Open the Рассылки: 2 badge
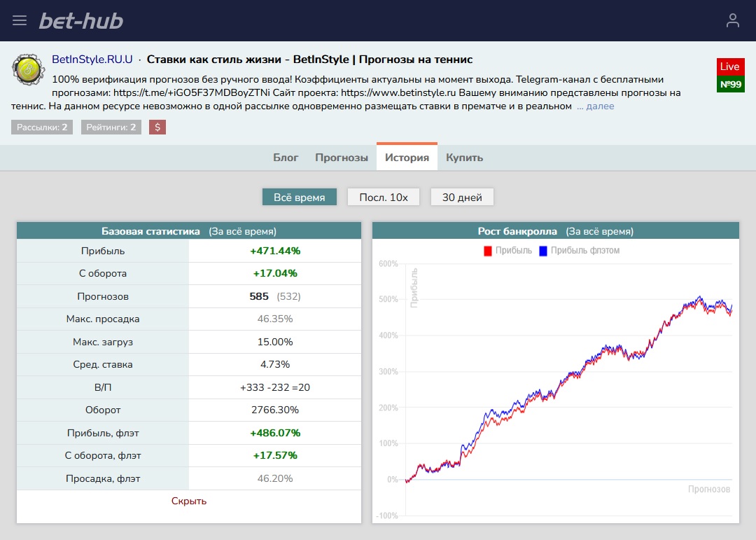The width and height of the screenshot is (756, 540). click(x=42, y=127)
